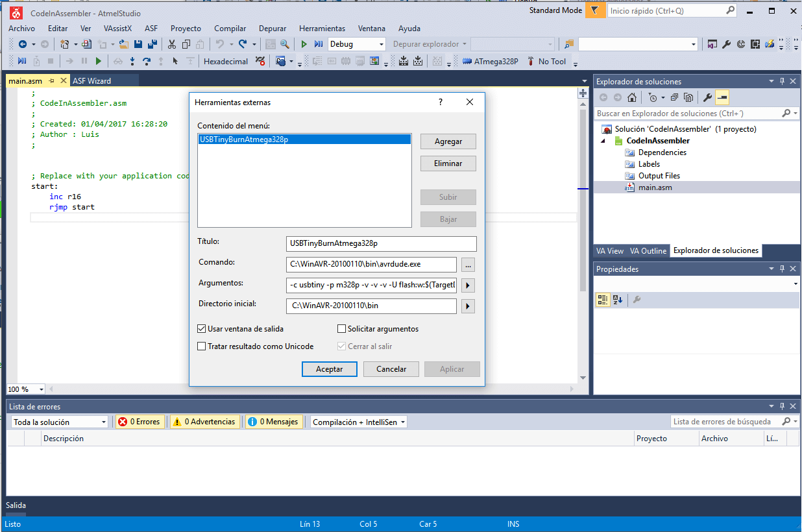The image size is (802, 532).
Task: Click the Agregar button
Action: pyautogui.click(x=448, y=141)
